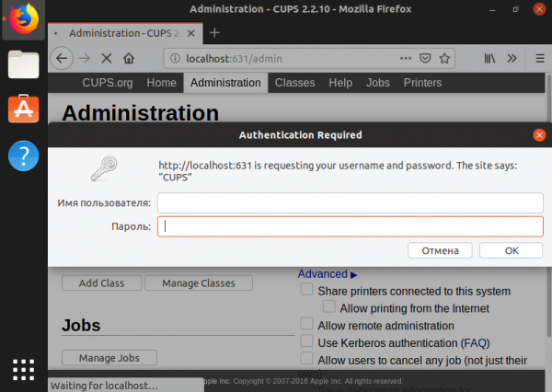Open the Classes nav item
This screenshot has height=392, width=552.
tap(294, 83)
